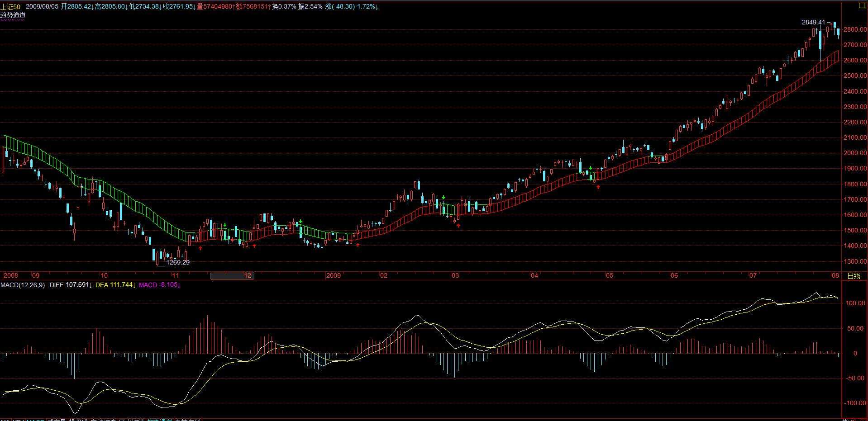Click the green sell arrow in late November 2008

(224, 225)
